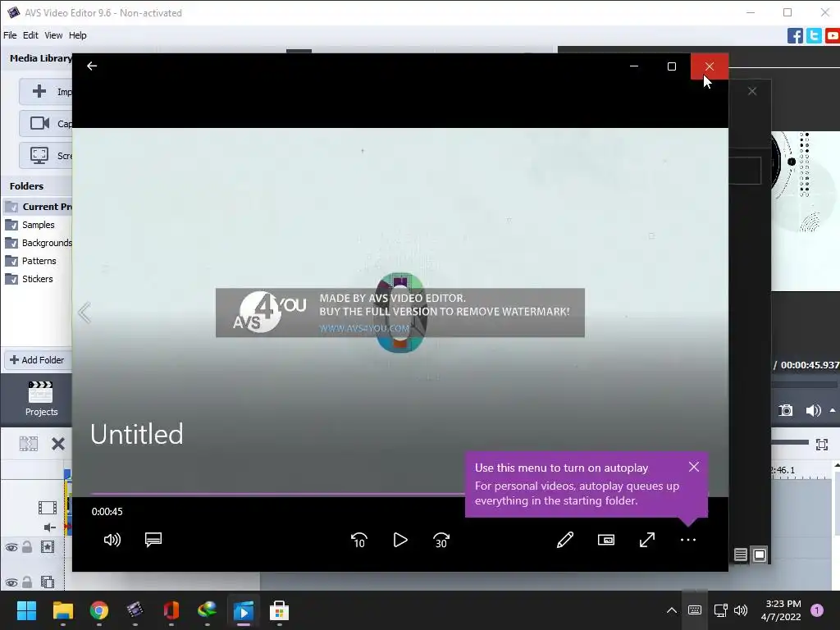Open the notification badge in taskbar
The width and height of the screenshot is (840, 630).
pos(817,610)
